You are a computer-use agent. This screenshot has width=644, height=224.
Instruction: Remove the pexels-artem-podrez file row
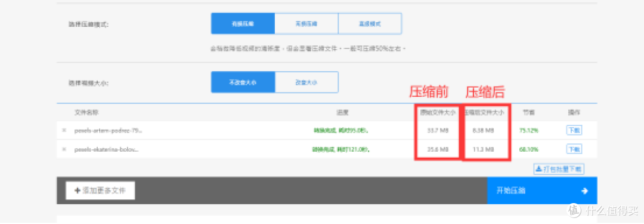(x=64, y=131)
